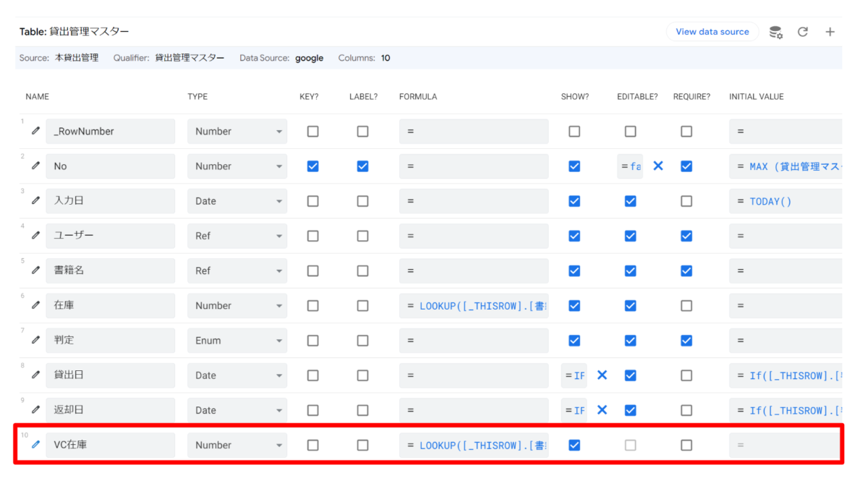The image size is (868, 481).
Task: Click the regenerate/refresh table icon
Action: 803,31
